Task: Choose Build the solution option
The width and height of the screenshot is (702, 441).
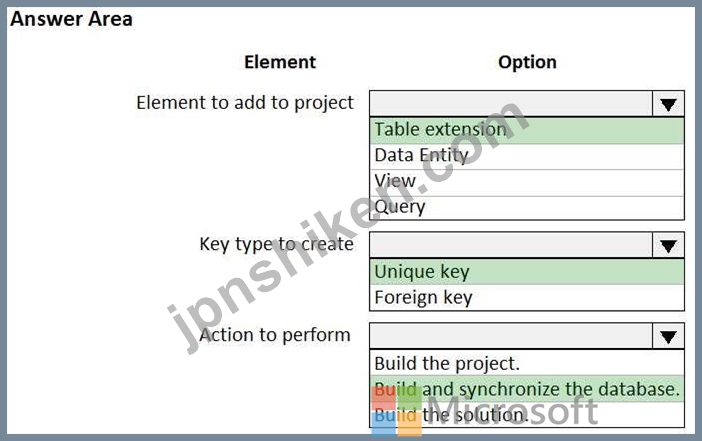Action: [527, 415]
